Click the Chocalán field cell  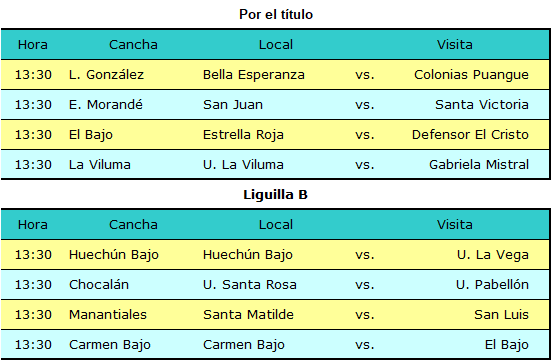pos(99,284)
